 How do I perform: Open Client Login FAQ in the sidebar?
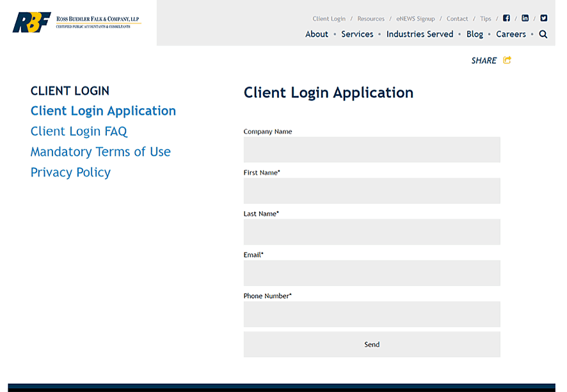pos(79,131)
